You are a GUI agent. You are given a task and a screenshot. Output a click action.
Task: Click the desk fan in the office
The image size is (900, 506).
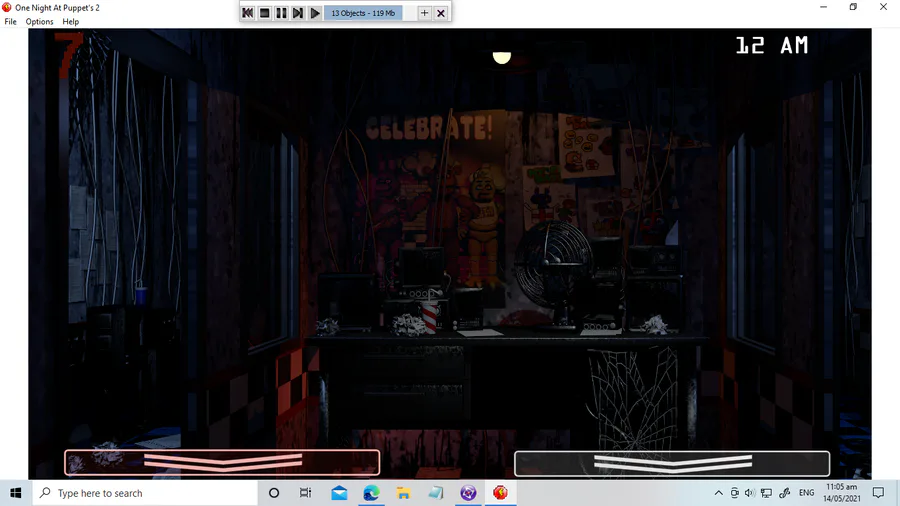pos(554,274)
